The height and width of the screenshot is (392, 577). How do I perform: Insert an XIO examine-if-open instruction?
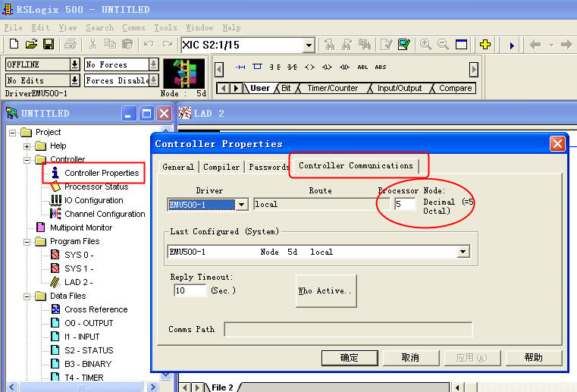(x=292, y=67)
